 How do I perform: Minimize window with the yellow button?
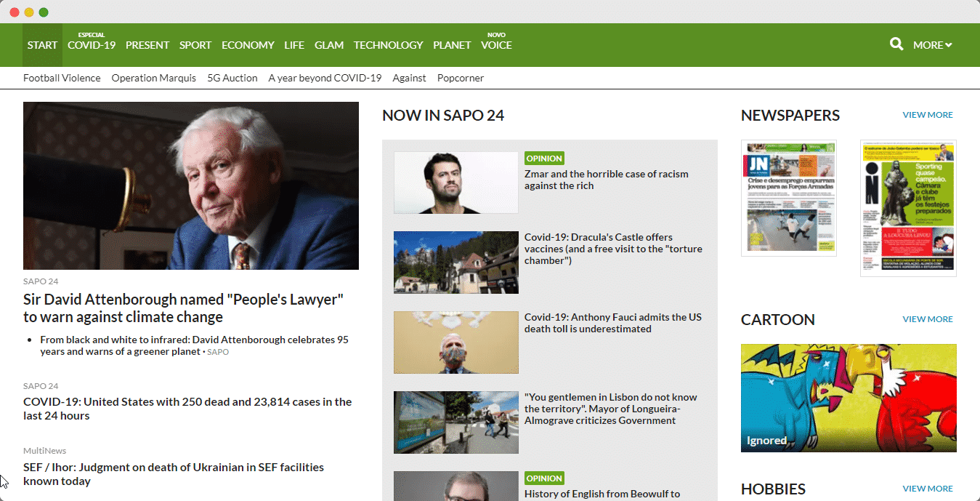29,12
